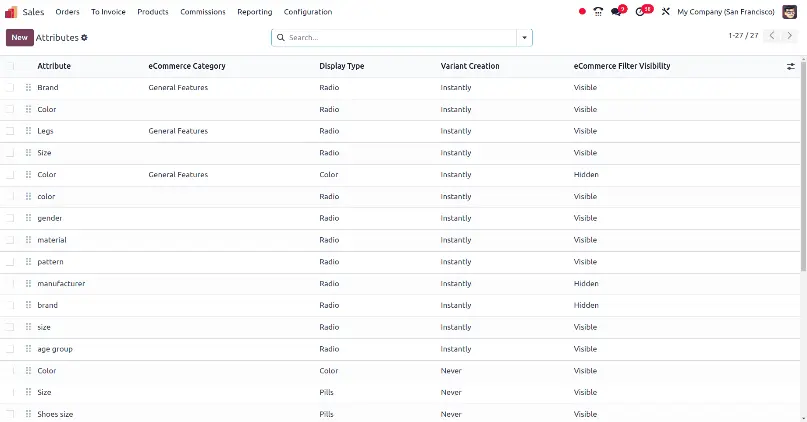This screenshot has height=422, width=807.
Task: Click the 1-27 / 27 pager counter
Action: (x=743, y=36)
